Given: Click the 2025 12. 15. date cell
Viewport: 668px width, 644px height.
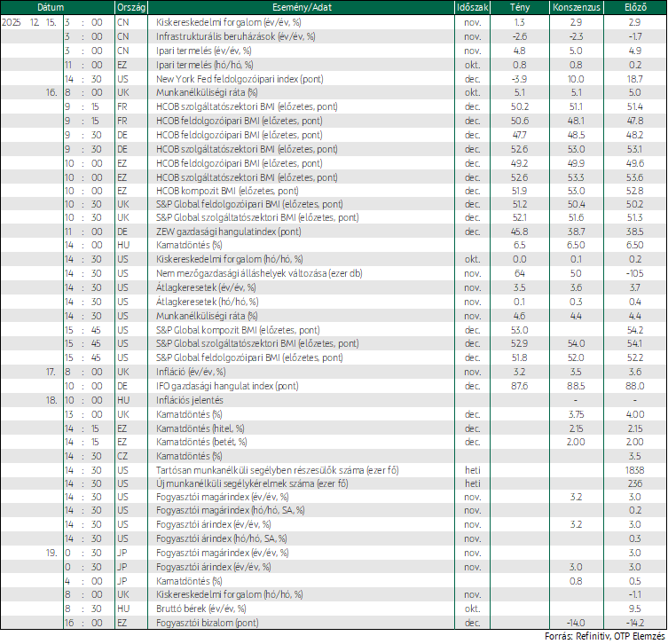Looking at the screenshot, I should click(29, 22).
